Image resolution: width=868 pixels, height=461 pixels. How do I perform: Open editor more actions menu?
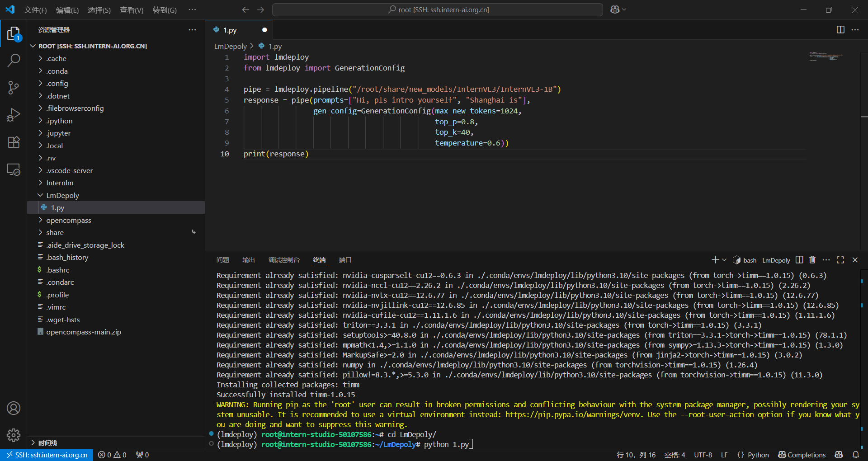click(x=855, y=30)
